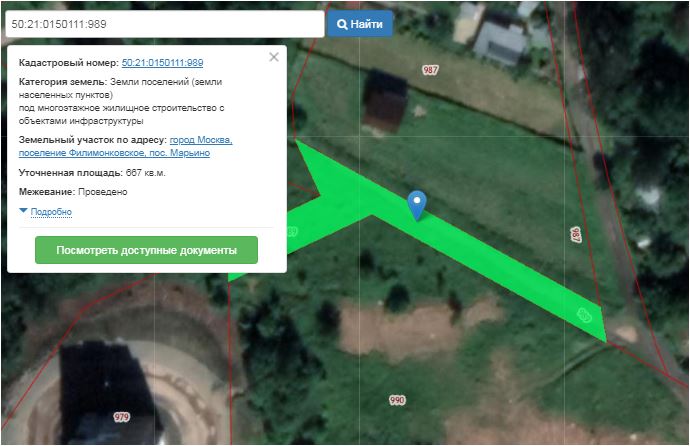Select parcel label 987 at top of map
The width and height of the screenshot is (690, 446).
click(x=430, y=70)
